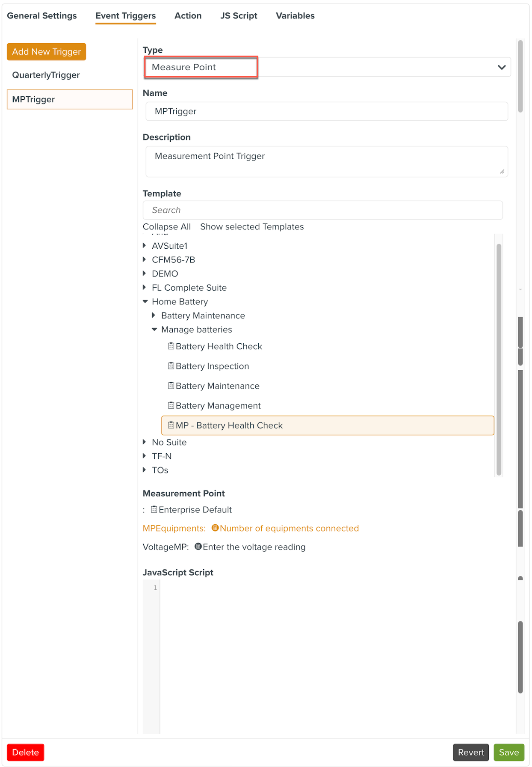532x767 pixels.
Task: Click the Enterprise Default measurement point icon
Action: (x=154, y=509)
